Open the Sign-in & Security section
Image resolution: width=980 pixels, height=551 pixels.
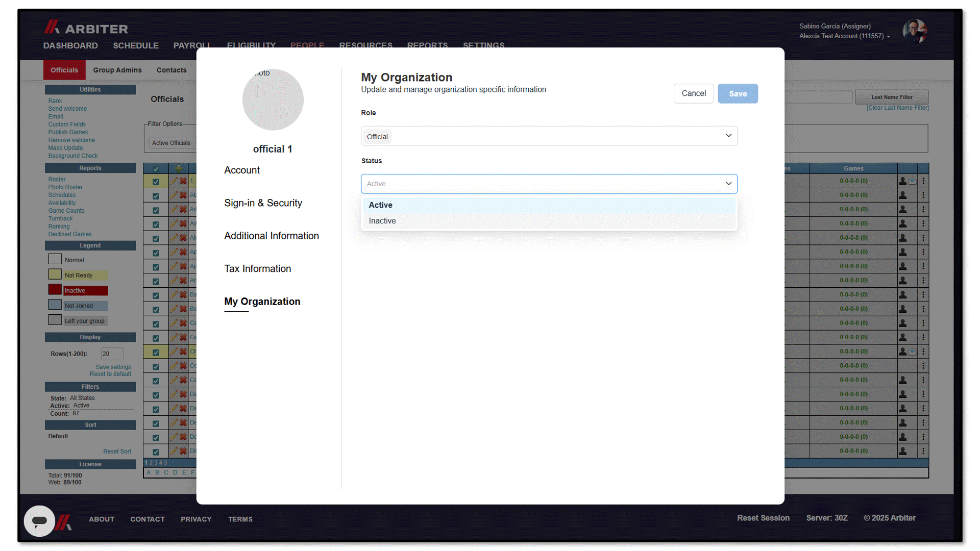tap(263, 203)
